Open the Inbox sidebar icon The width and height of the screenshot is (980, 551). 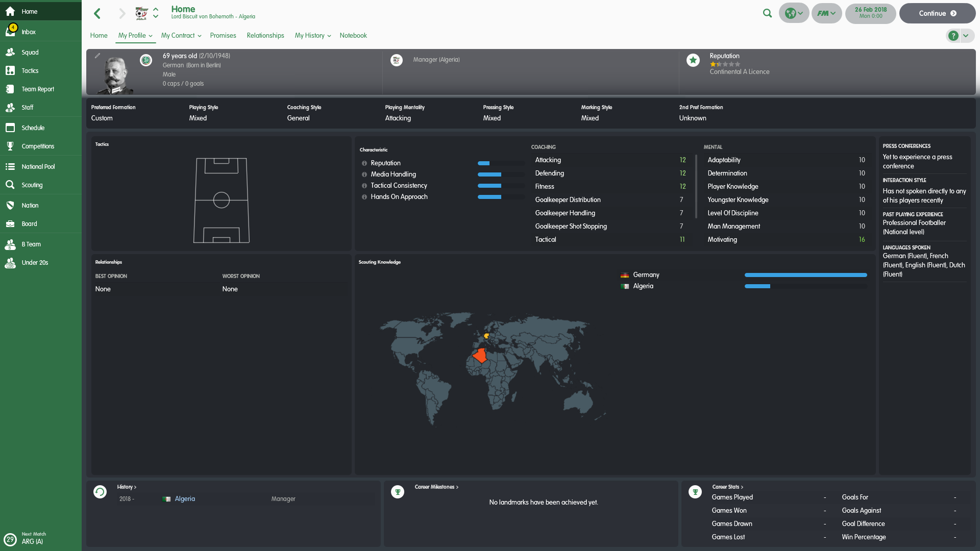tap(10, 32)
